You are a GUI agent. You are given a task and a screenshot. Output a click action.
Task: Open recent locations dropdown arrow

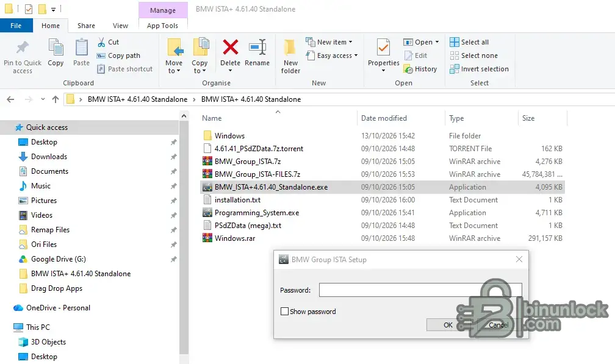pos(43,99)
